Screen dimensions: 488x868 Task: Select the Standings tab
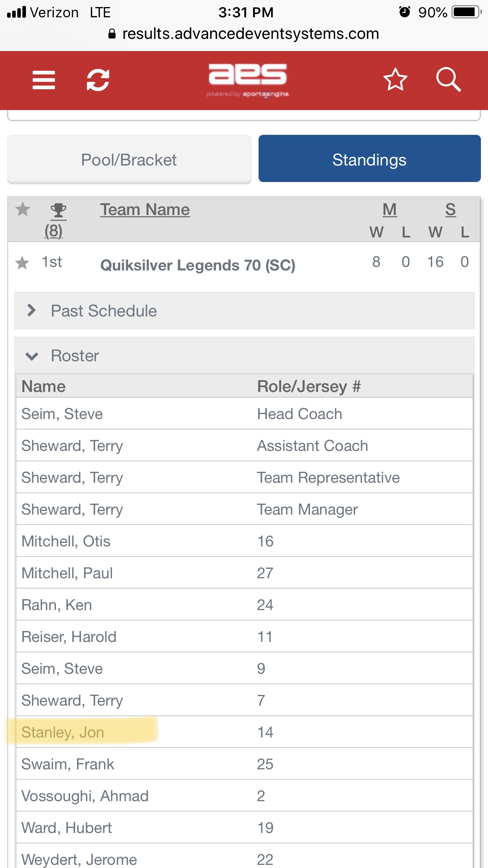[369, 159]
